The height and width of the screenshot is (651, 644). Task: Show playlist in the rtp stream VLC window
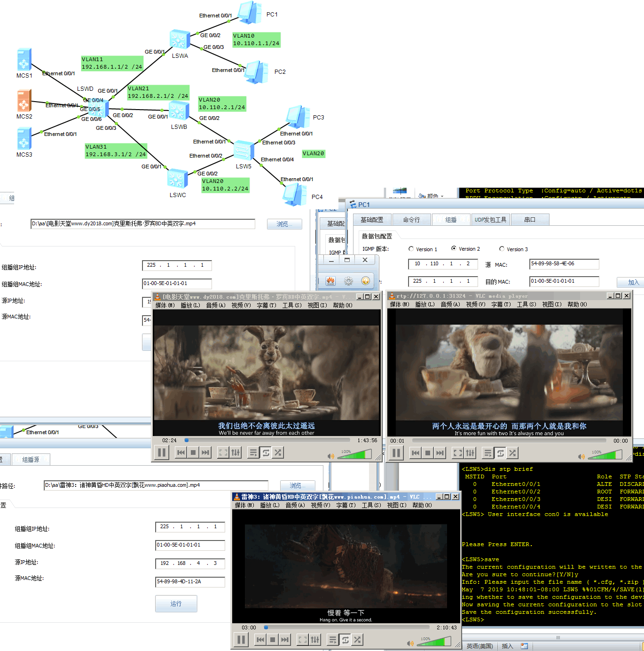pyautogui.click(x=488, y=453)
